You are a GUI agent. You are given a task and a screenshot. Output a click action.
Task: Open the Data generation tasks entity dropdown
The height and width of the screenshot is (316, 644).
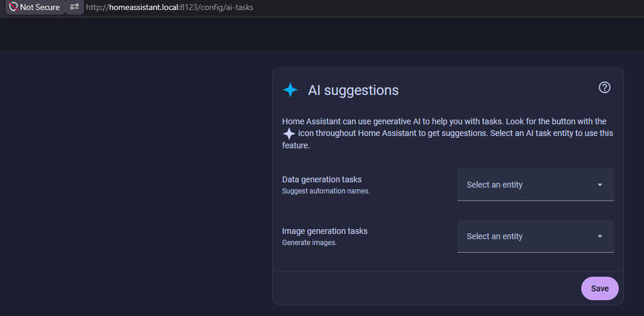[x=535, y=185]
